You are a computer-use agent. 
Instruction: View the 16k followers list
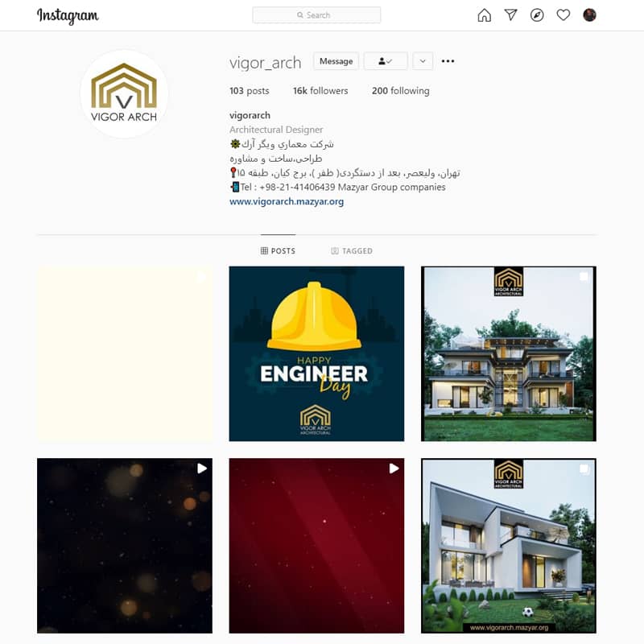point(320,91)
